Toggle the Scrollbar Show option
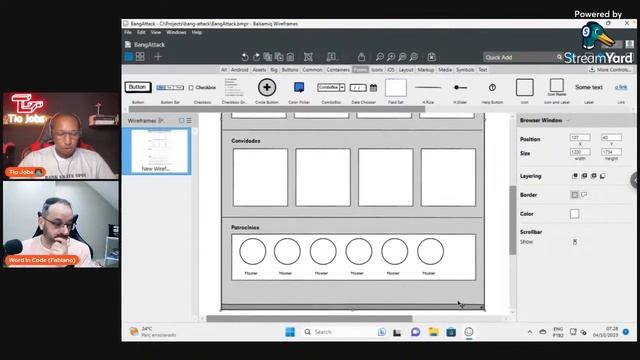 [575, 242]
